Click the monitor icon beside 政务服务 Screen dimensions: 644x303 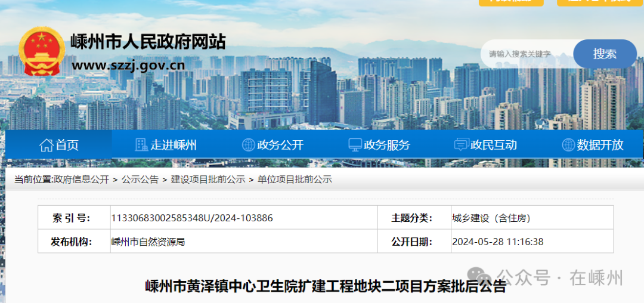(x=355, y=145)
